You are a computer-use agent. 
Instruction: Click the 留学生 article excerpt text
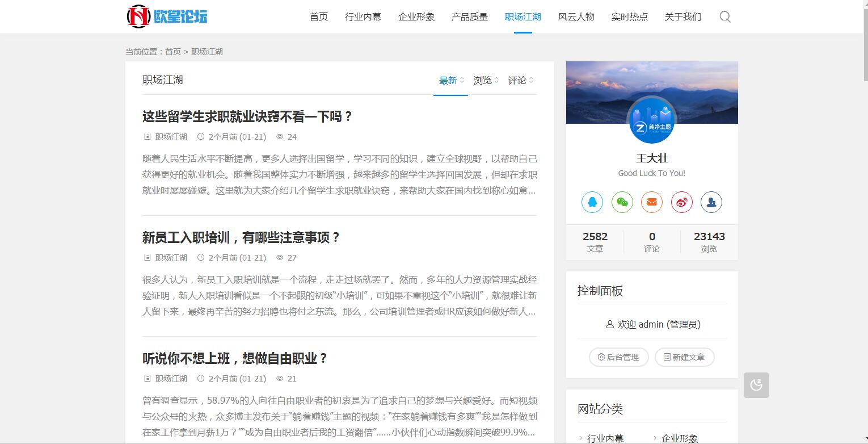tap(340, 174)
